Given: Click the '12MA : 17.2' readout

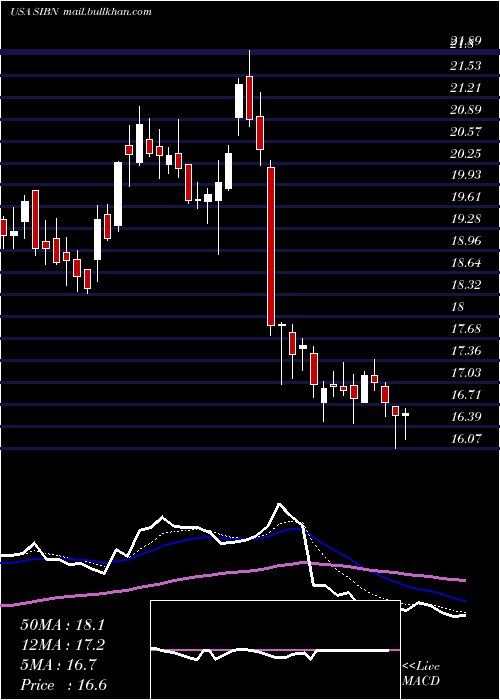Looking at the screenshot, I should pyautogui.click(x=62, y=645).
